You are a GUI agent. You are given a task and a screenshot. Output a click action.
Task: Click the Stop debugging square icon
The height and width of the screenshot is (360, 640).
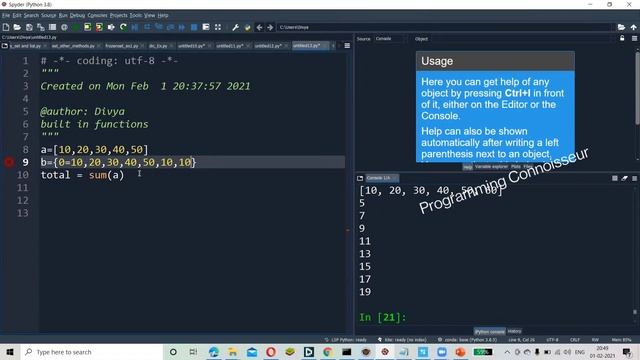[194, 27]
